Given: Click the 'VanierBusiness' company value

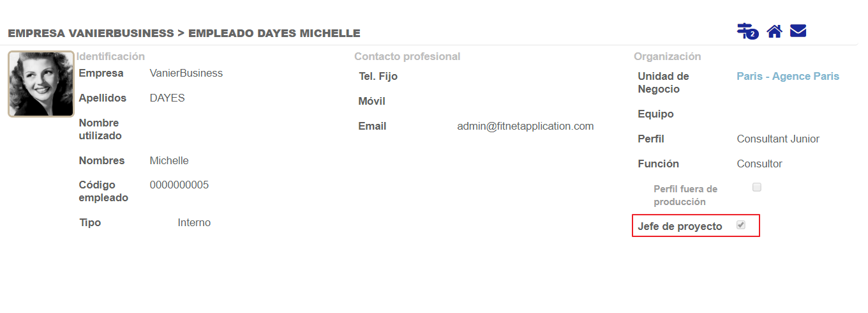Looking at the screenshot, I should [x=186, y=73].
